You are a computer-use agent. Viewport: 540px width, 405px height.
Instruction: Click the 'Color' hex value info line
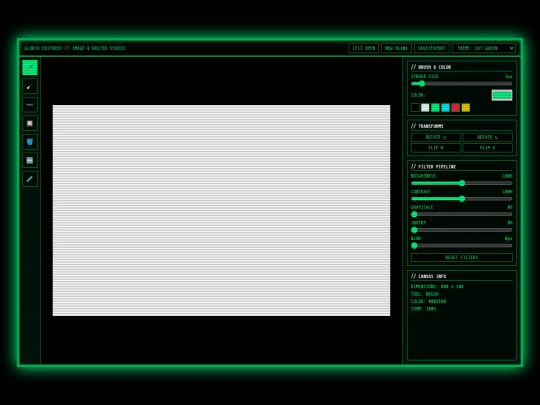428,301
